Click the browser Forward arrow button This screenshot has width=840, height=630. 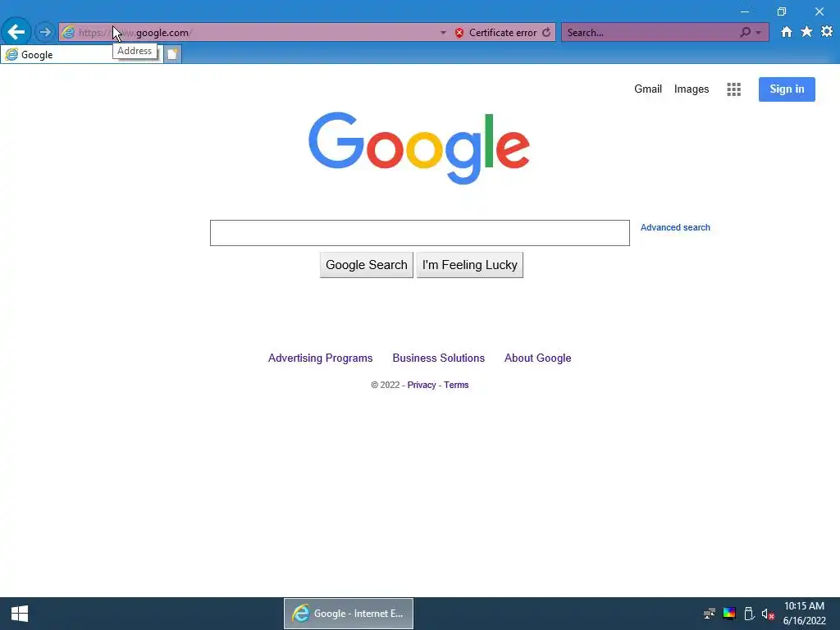(45, 32)
